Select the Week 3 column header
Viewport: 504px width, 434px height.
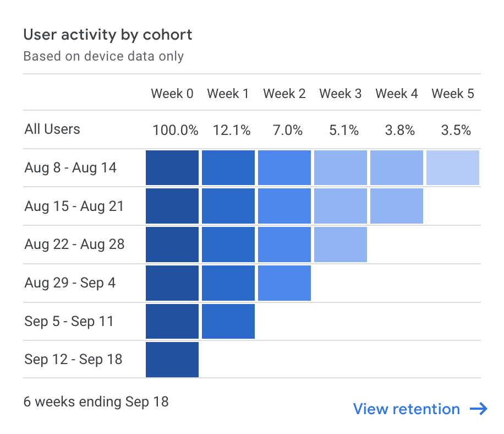[x=340, y=94]
